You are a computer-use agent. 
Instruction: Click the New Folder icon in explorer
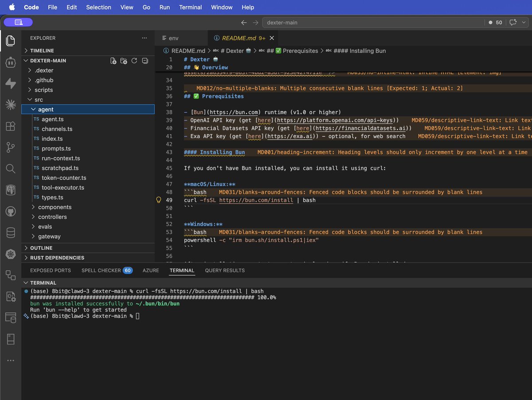124,61
